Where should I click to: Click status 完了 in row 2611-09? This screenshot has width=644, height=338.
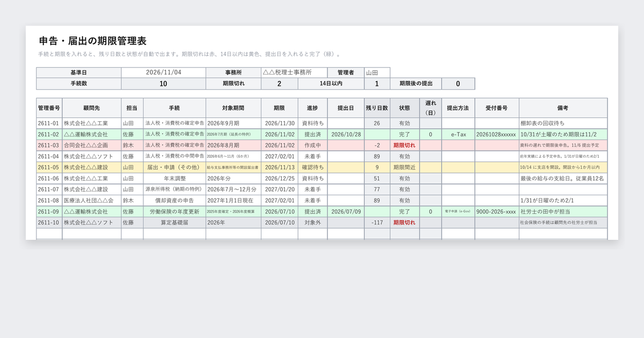[x=405, y=212]
